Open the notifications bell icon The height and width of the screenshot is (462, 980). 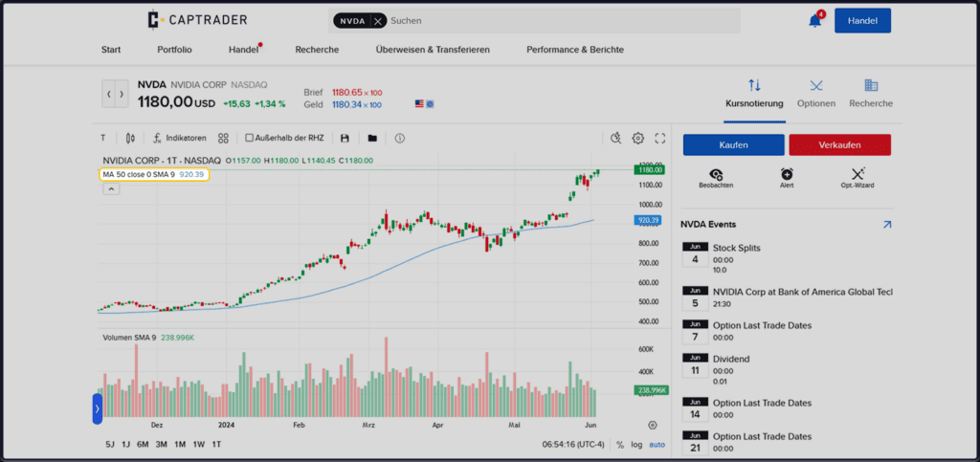pos(815,21)
